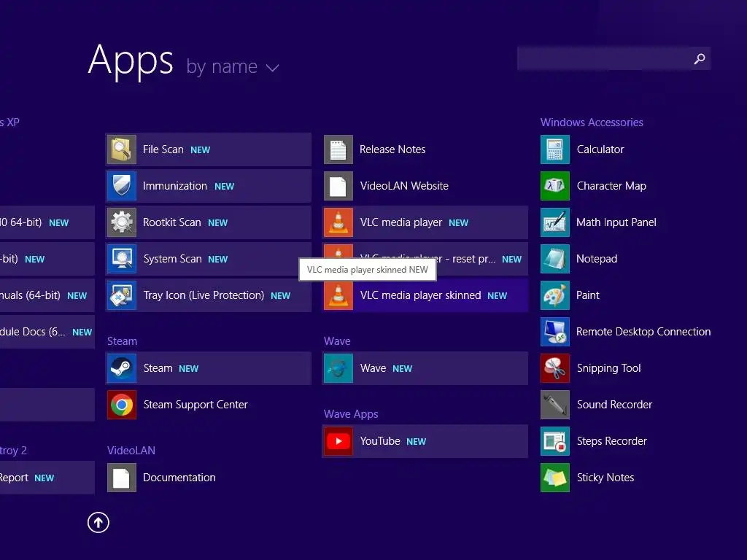Click the "Character Map" label text

(x=611, y=186)
